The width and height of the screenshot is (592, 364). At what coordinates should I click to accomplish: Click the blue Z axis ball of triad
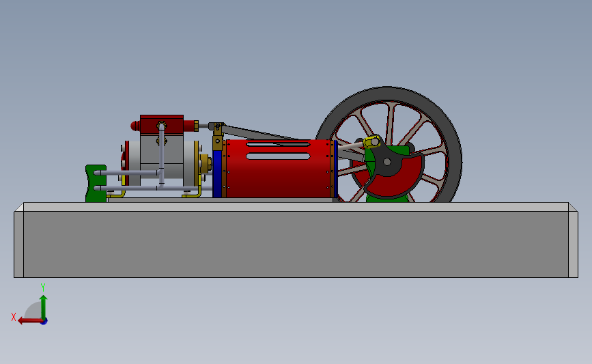click(44, 322)
